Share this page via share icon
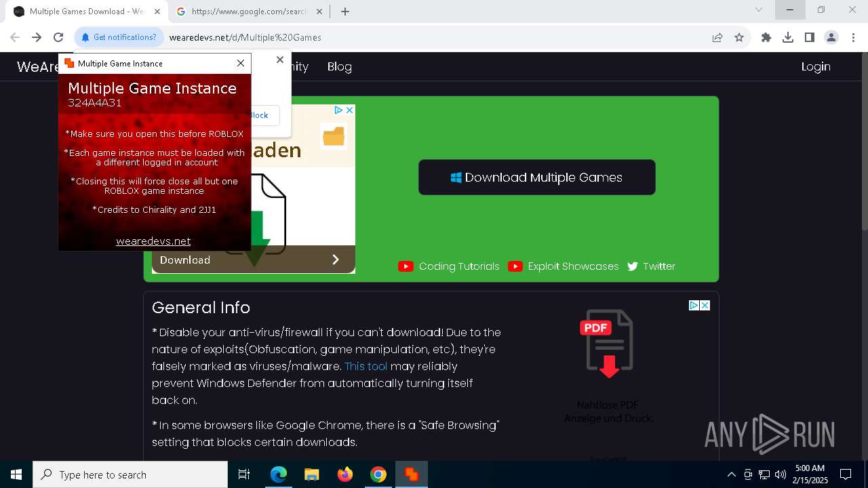 pos(717,37)
